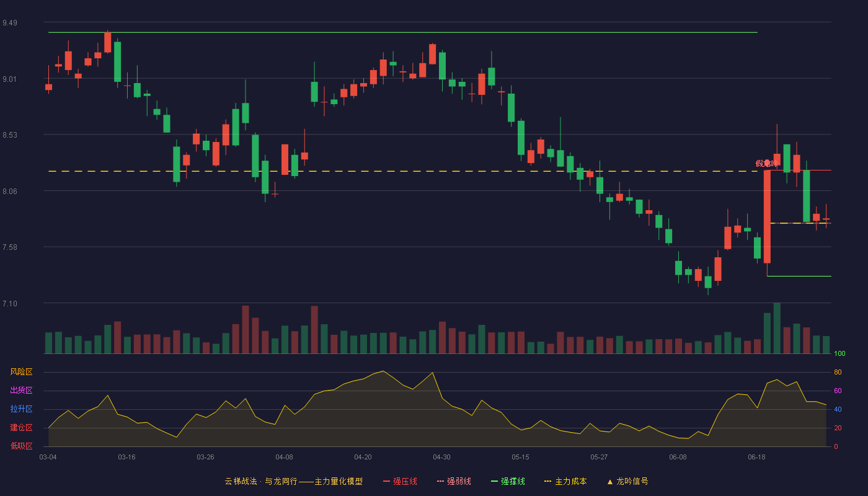Click the magenta 60 indicator scale value

point(838,391)
